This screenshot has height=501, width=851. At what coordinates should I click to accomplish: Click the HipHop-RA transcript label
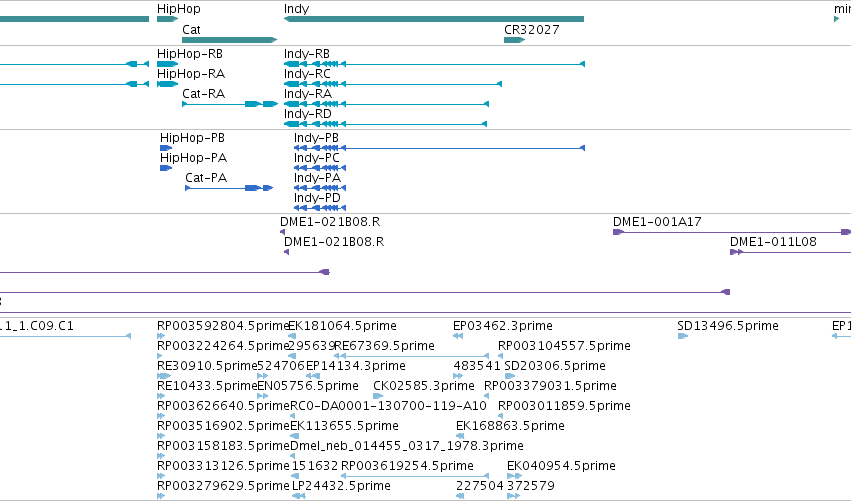coord(190,74)
